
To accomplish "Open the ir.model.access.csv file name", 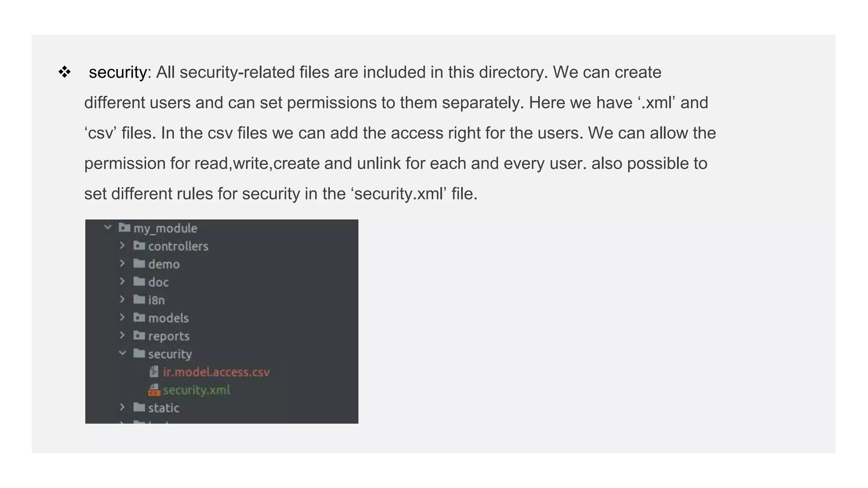I will [216, 372].
